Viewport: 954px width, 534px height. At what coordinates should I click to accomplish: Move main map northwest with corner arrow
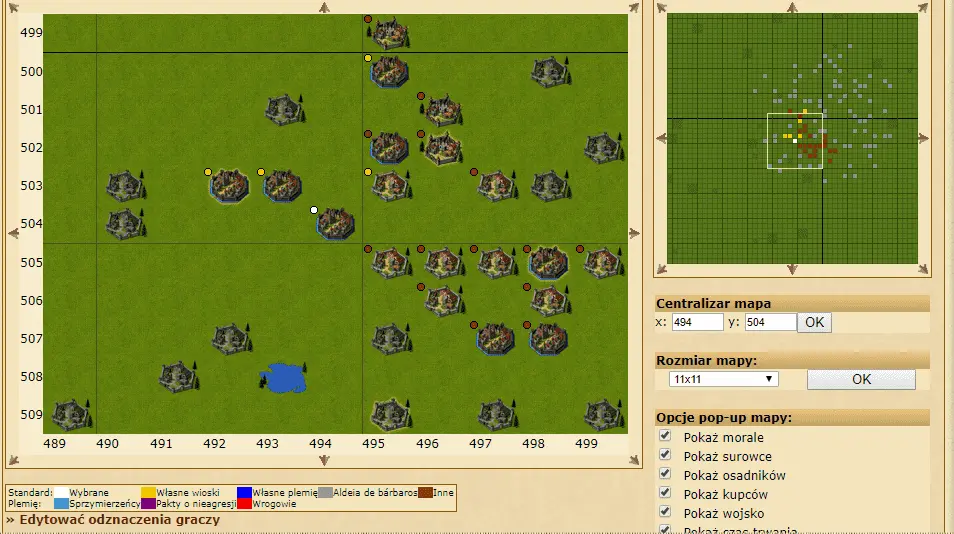click(x=13, y=7)
